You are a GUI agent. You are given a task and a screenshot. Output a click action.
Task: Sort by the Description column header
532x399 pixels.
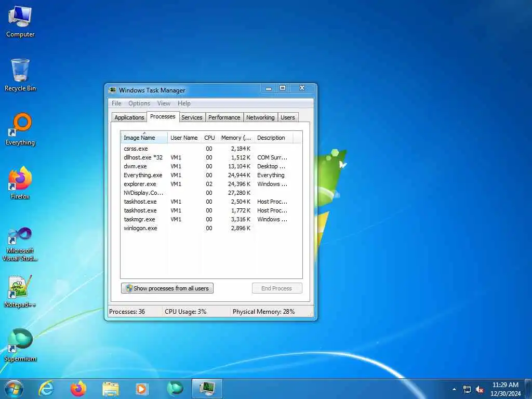273,137
